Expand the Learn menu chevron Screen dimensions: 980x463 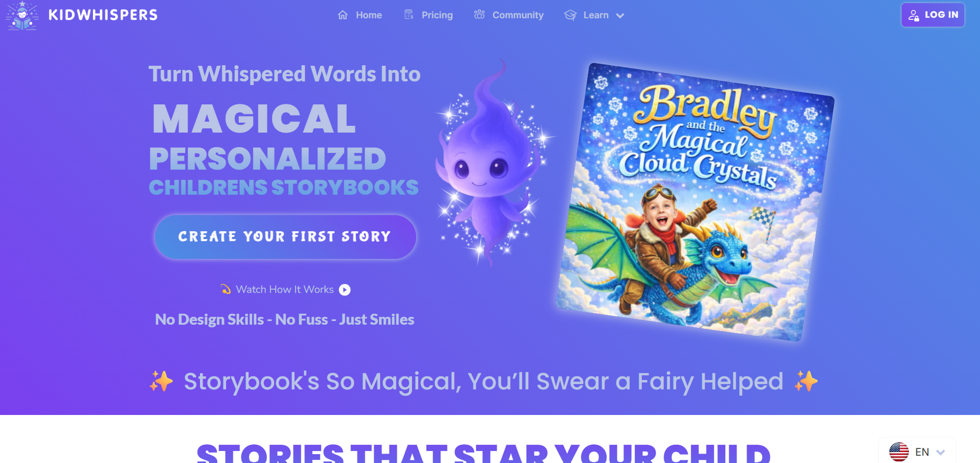(620, 16)
